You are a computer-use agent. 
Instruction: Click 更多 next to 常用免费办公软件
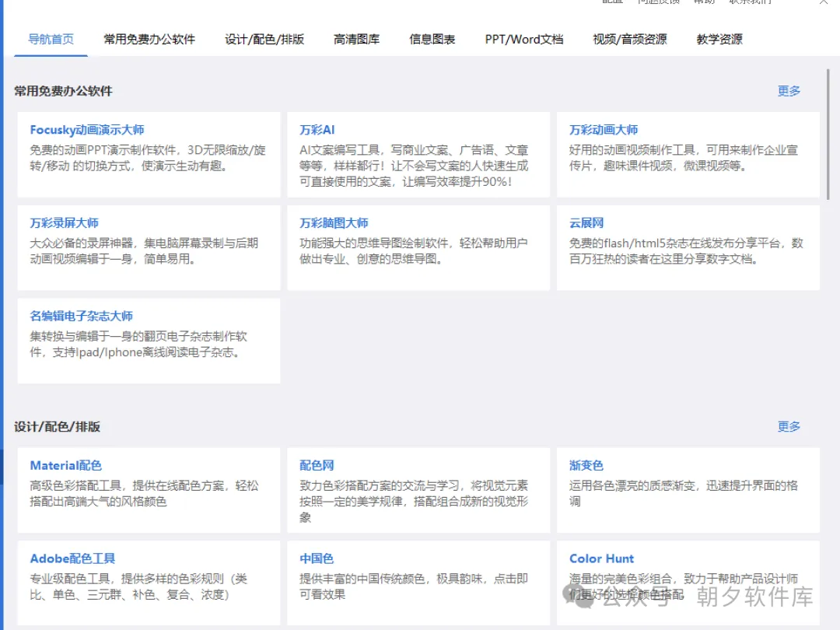[x=789, y=91]
